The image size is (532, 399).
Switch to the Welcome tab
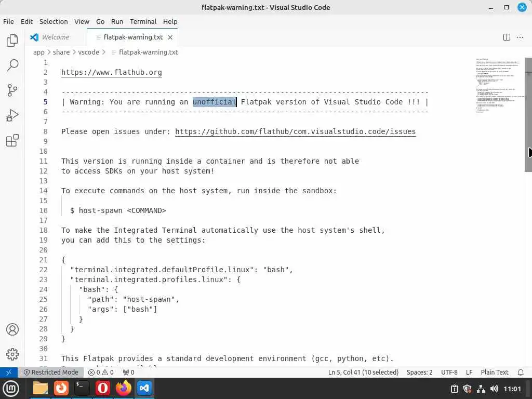coord(56,37)
